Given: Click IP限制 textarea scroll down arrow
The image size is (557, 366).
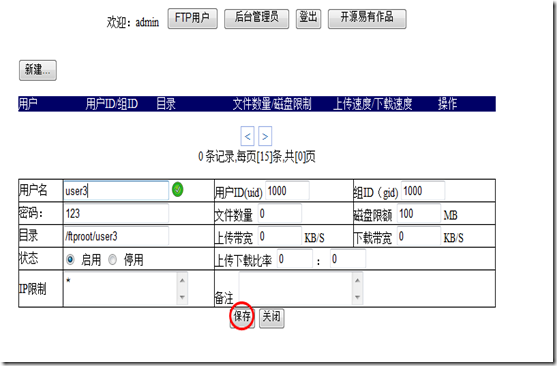Looking at the screenshot, I should 182,297.
